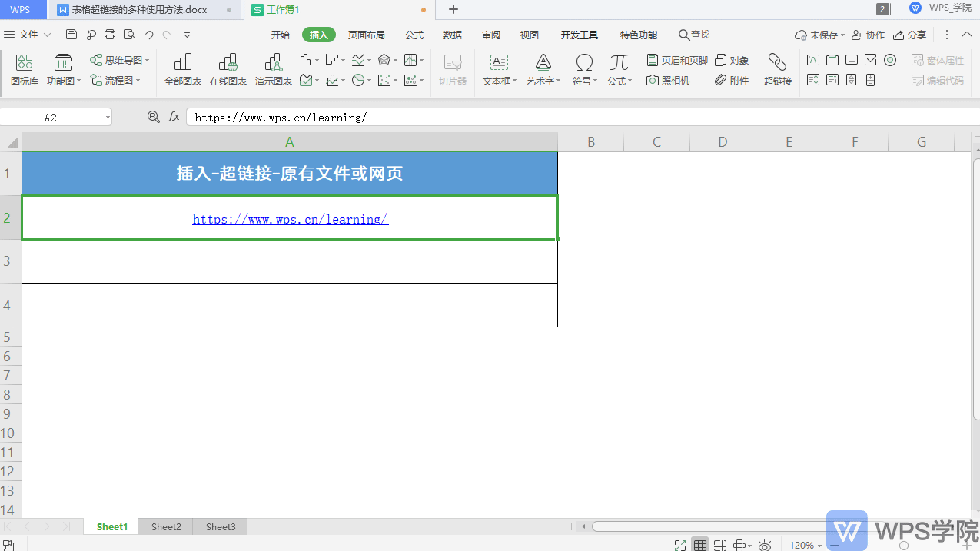The height and width of the screenshot is (551, 980).
Task: Insert a checkbox form control
Action: 871,60
